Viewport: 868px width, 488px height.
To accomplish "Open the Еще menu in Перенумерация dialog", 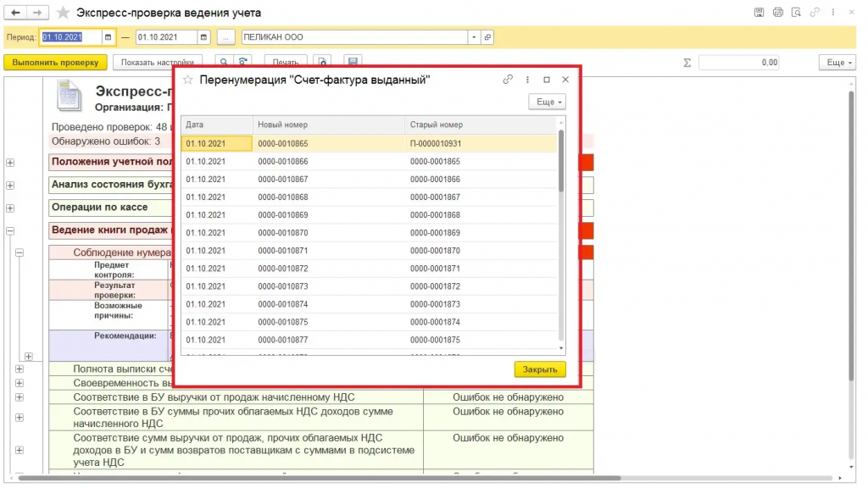I will pos(547,102).
